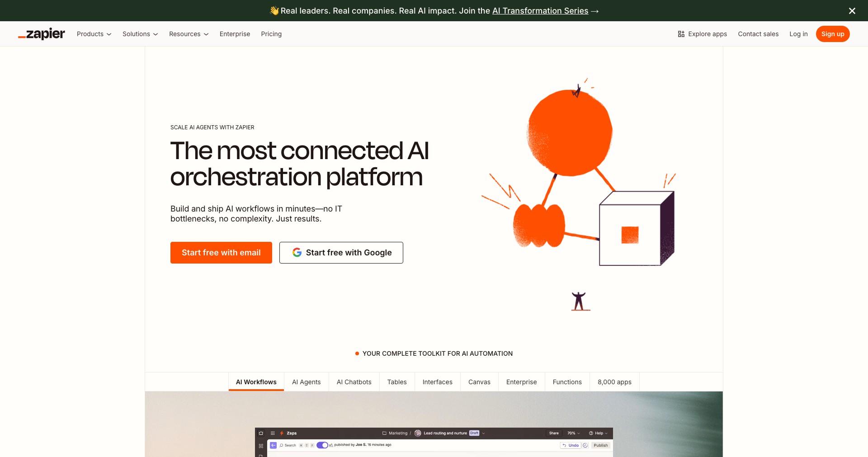The width and height of the screenshot is (868, 457).
Task: Click the 'v1' version link
Action: pos(331,445)
